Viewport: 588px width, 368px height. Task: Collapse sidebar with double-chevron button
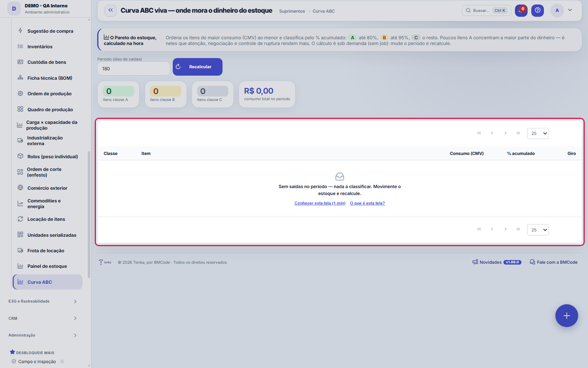coord(111,10)
